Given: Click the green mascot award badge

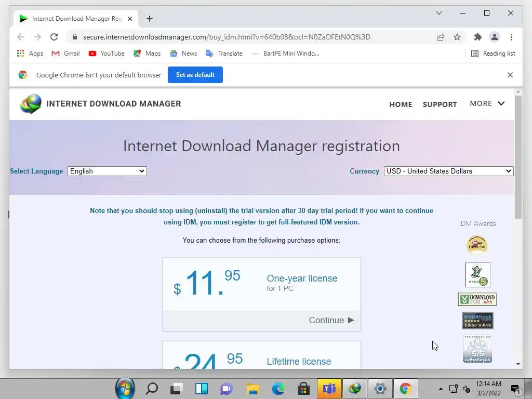Looking at the screenshot, I should pyautogui.click(x=478, y=275).
